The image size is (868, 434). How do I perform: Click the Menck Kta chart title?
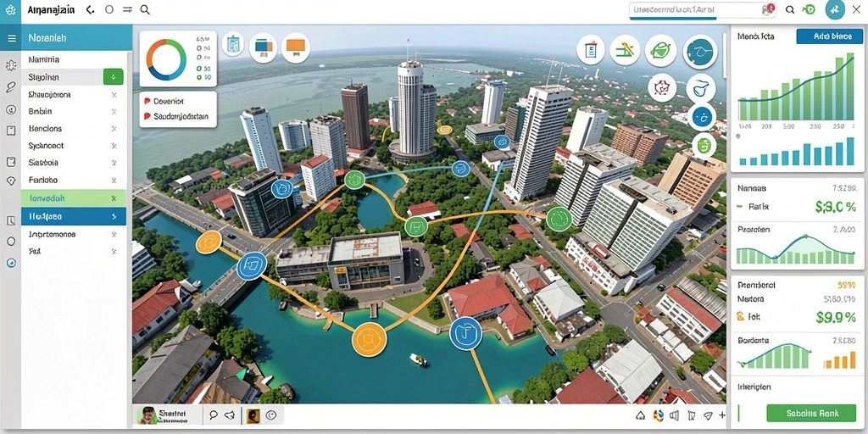tap(755, 36)
